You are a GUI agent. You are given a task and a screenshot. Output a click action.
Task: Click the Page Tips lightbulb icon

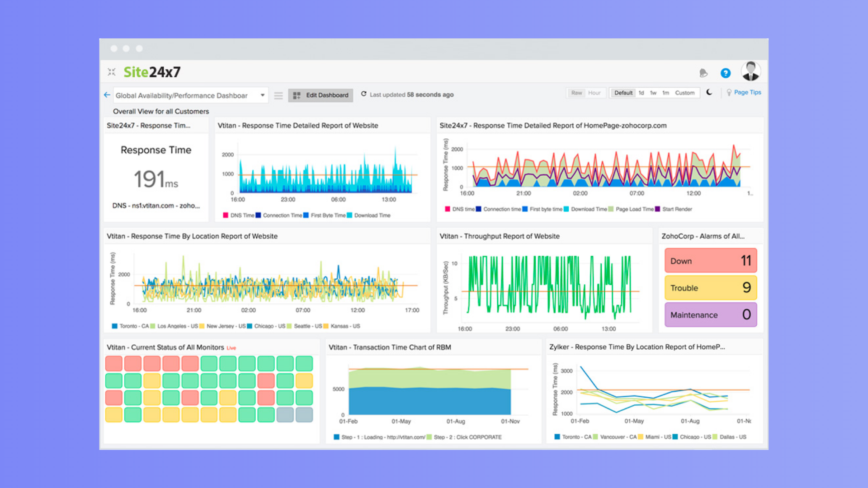click(729, 93)
